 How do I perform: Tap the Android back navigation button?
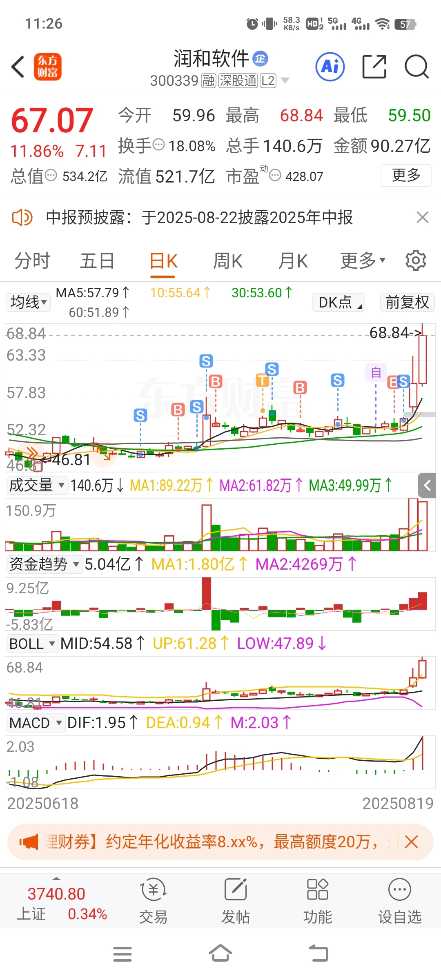coord(318,954)
